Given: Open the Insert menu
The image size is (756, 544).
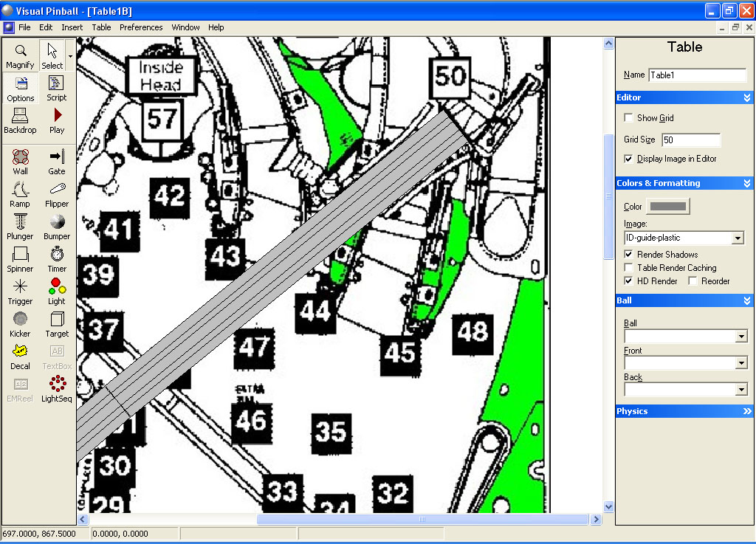Looking at the screenshot, I should [72, 27].
